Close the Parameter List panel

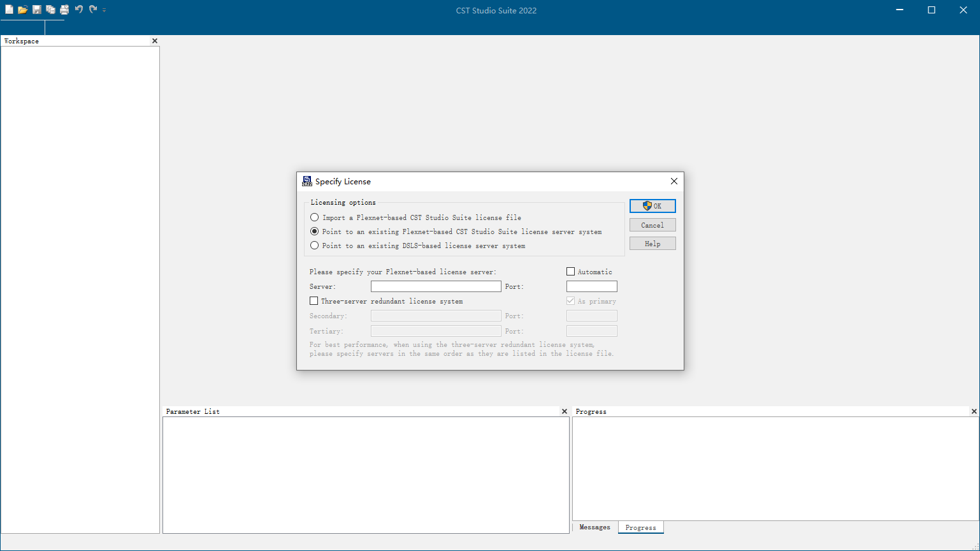(564, 411)
